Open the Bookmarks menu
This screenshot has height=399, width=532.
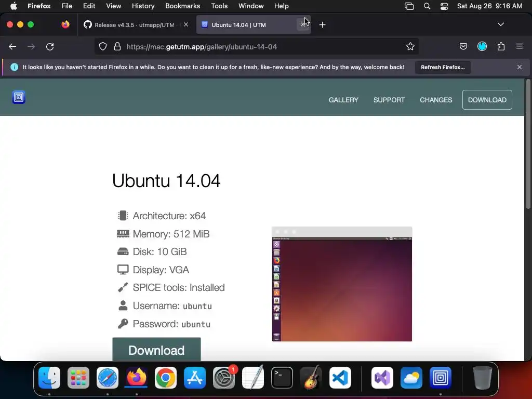(182, 6)
